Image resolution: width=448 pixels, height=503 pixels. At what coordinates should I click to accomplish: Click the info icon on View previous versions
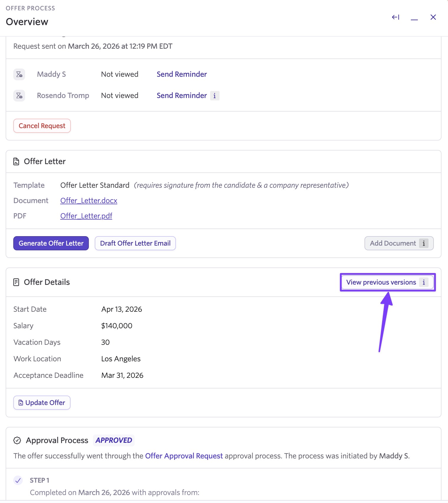tap(424, 282)
